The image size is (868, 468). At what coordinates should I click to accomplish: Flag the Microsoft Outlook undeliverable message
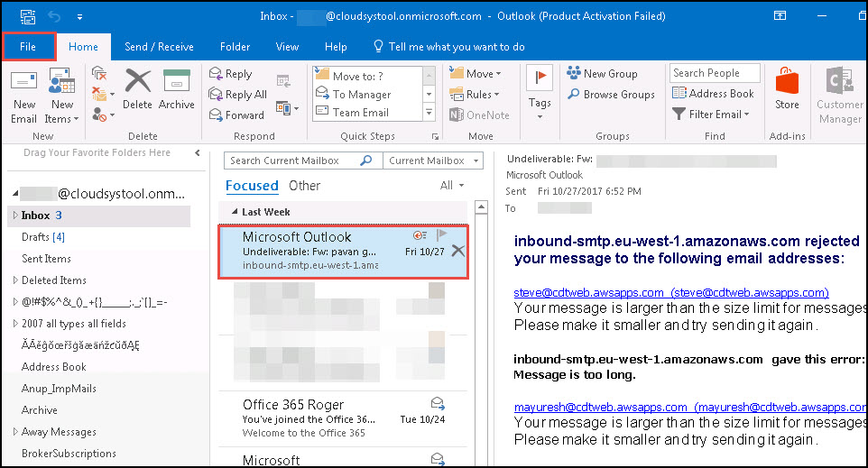pos(441,235)
